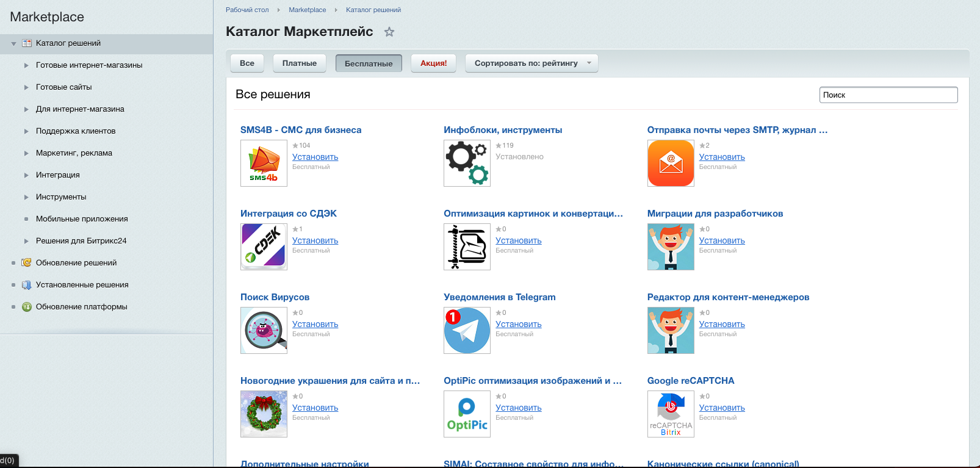Viewport: 980px width, 468px height.
Task: Open the orange SMTP mail envelope icon
Action: 671,163
